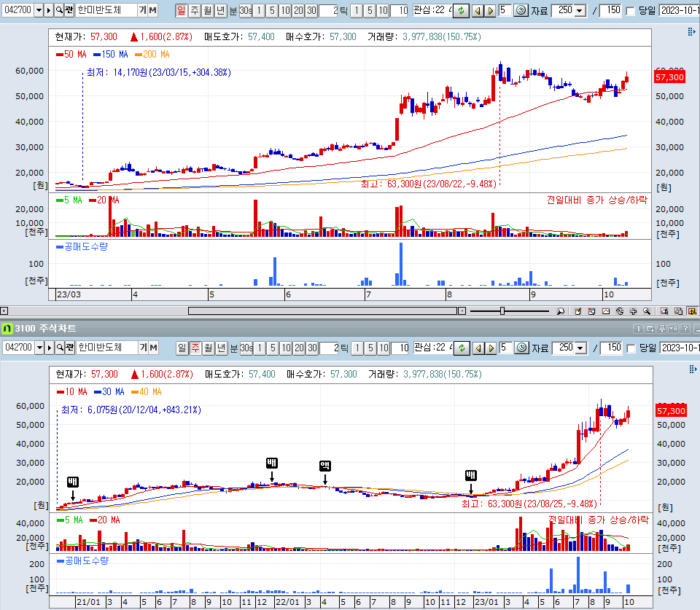The width and height of the screenshot is (700, 610).
Task: Click the circular sync arrows icon in tool strip
Action: click(x=620, y=311)
